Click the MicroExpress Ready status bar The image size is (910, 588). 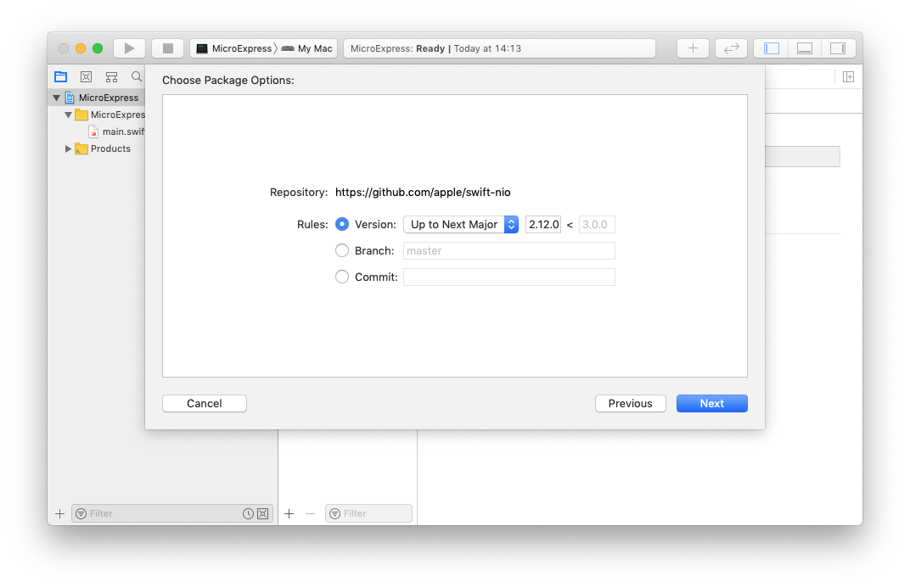pyautogui.click(x=499, y=48)
